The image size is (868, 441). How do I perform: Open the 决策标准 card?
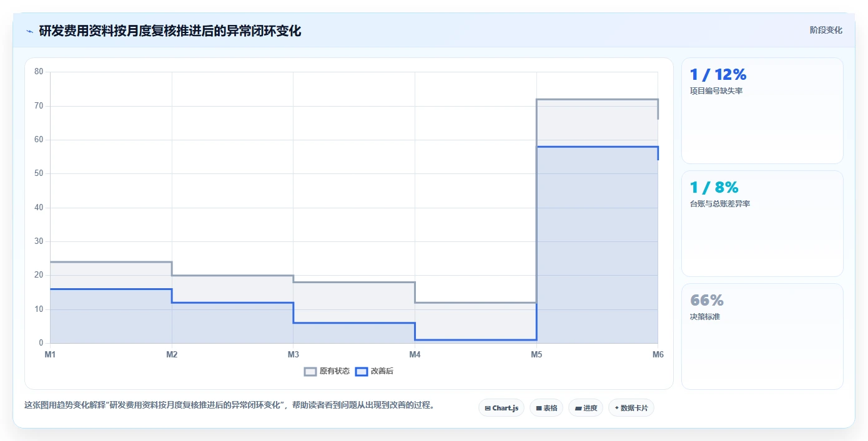pos(762,336)
